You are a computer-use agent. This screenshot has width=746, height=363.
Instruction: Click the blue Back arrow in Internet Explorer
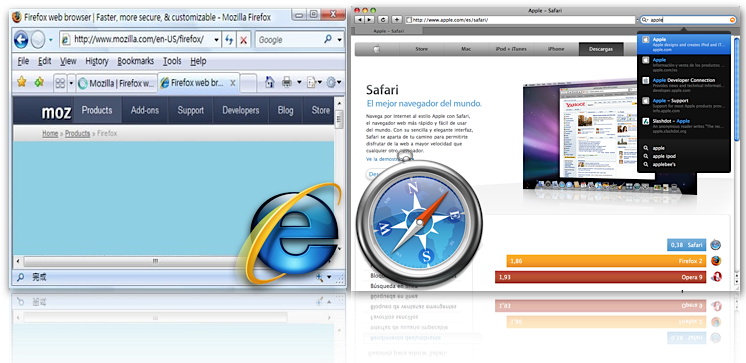click(x=21, y=39)
